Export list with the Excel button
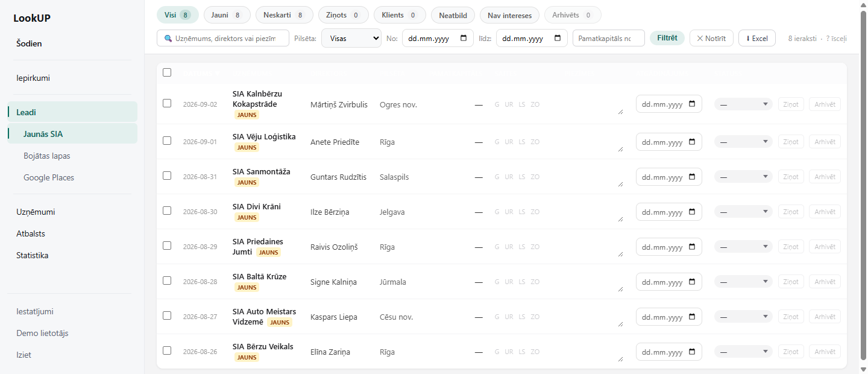 (x=757, y=38)
